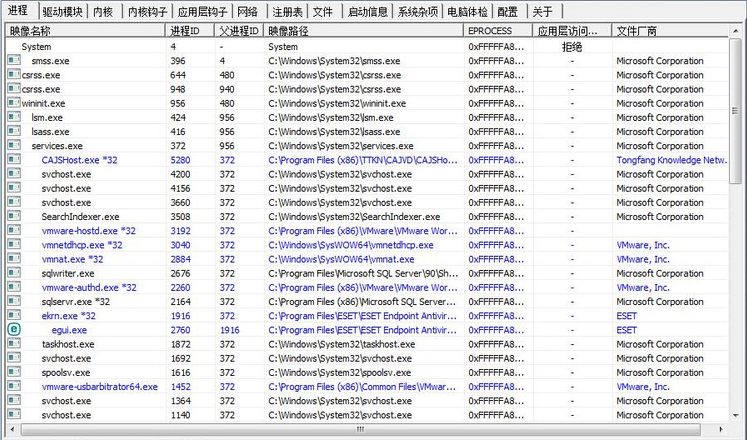Image resolution: width=747 pixels, height=440 pixels.
Task: Select the System process row
Action: click(367, 47)
